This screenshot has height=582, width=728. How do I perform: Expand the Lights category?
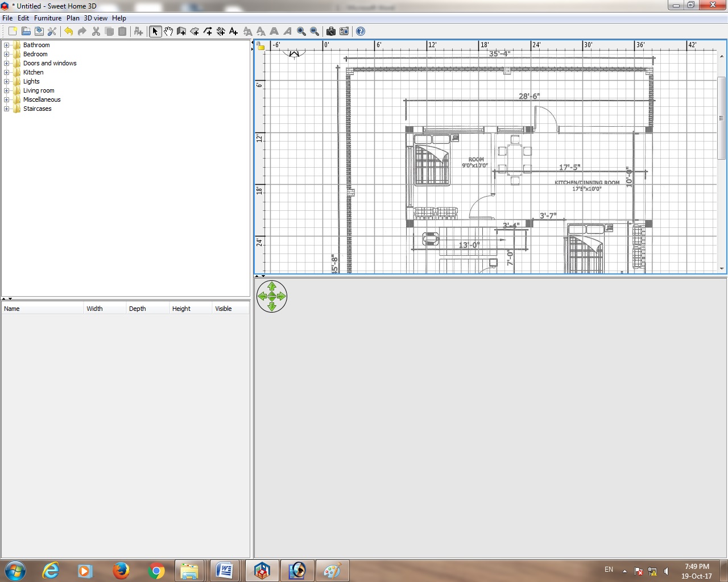[6, 81]
